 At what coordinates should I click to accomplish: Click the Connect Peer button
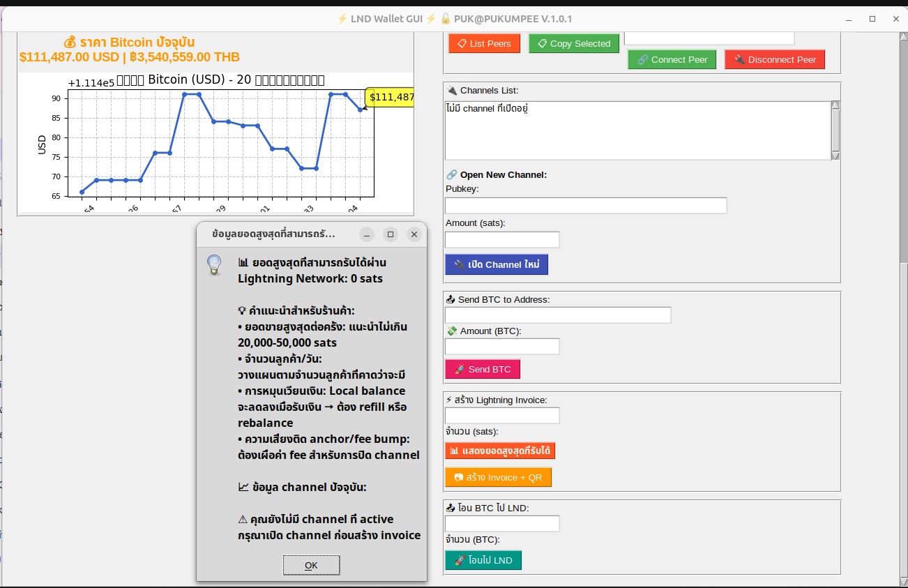tap(672, 59)
